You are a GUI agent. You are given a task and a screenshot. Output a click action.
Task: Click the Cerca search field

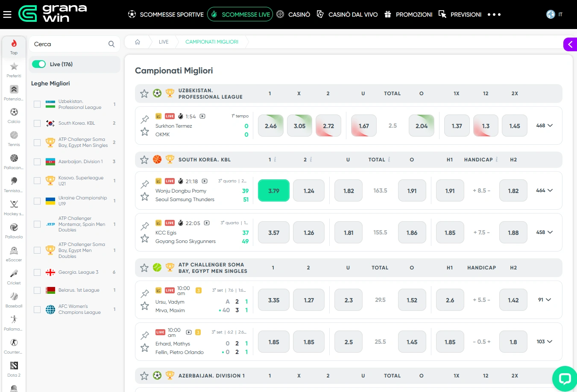68,44
